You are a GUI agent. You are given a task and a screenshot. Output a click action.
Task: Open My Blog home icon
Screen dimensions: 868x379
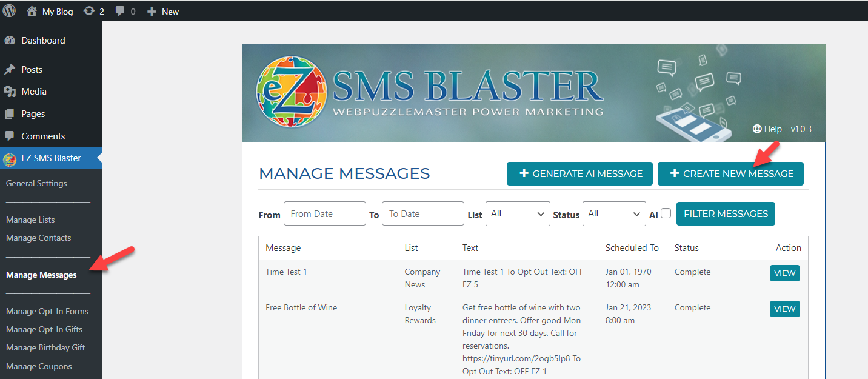click(32, 11)
